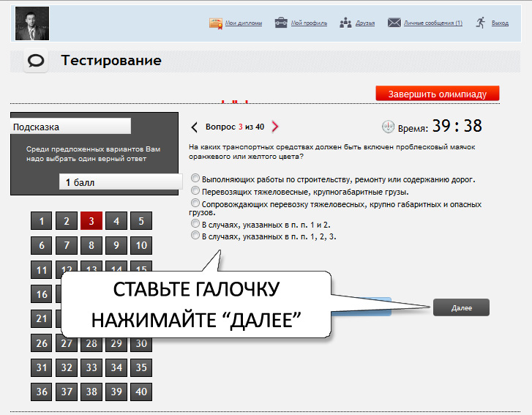Jump to question 31 tile
The image size is (532, 415).
tap(42, 367)
